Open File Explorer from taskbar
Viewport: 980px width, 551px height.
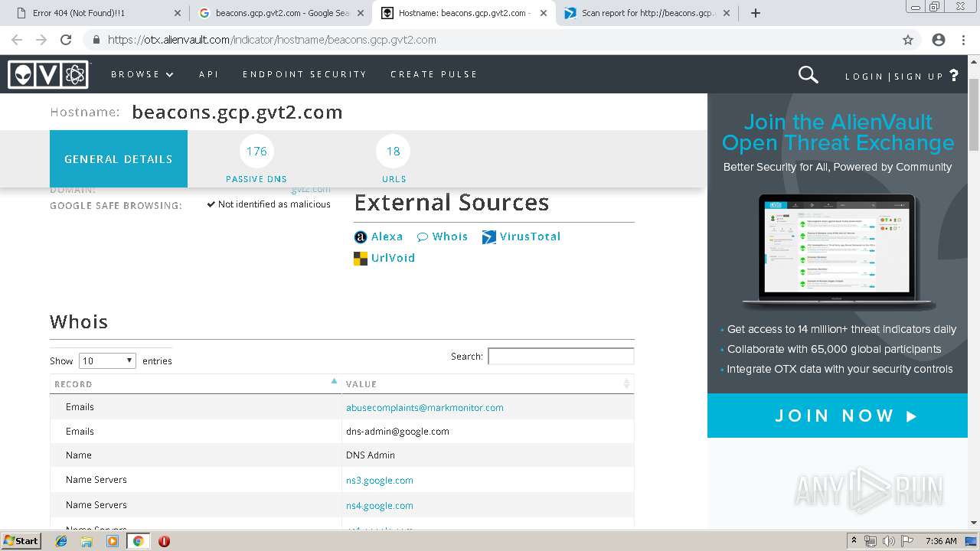point(87,541)
